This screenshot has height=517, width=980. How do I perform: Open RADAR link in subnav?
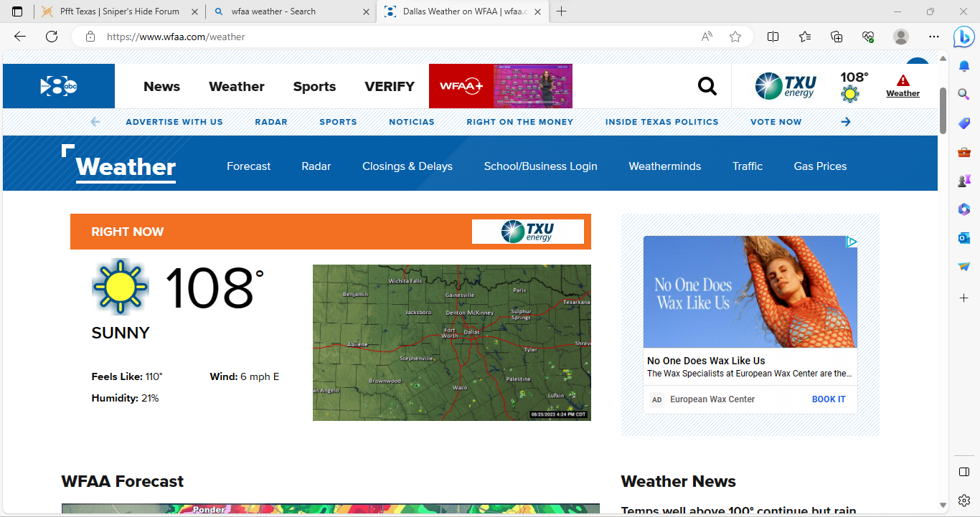[271, 122]
